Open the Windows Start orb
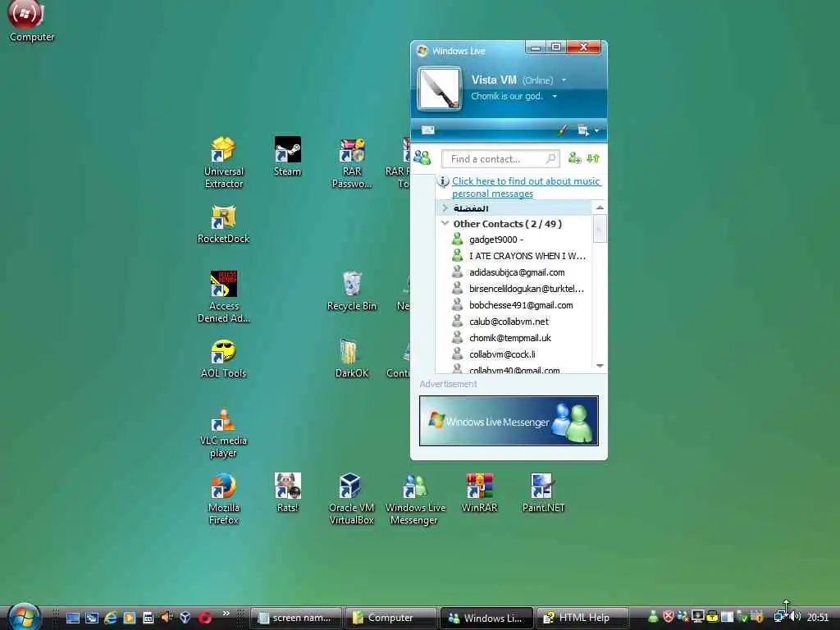This screenshot has width=840, height=630. click(x=24, y=616)
